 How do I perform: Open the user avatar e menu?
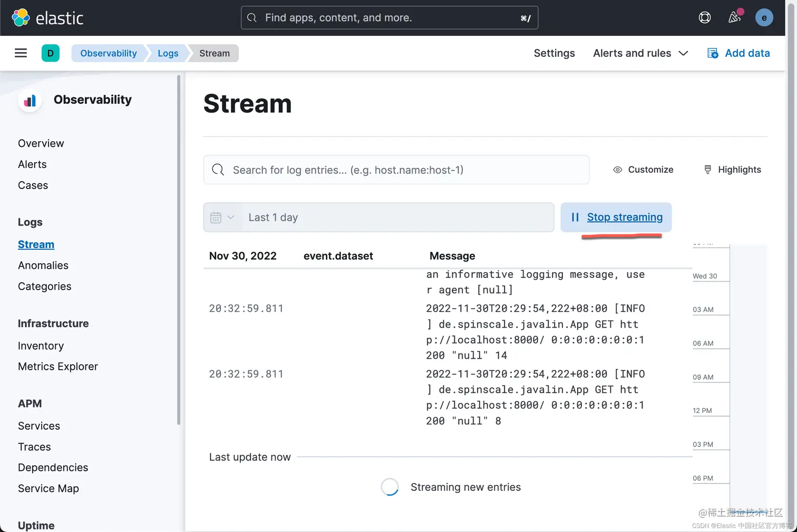tap(764, 18)
